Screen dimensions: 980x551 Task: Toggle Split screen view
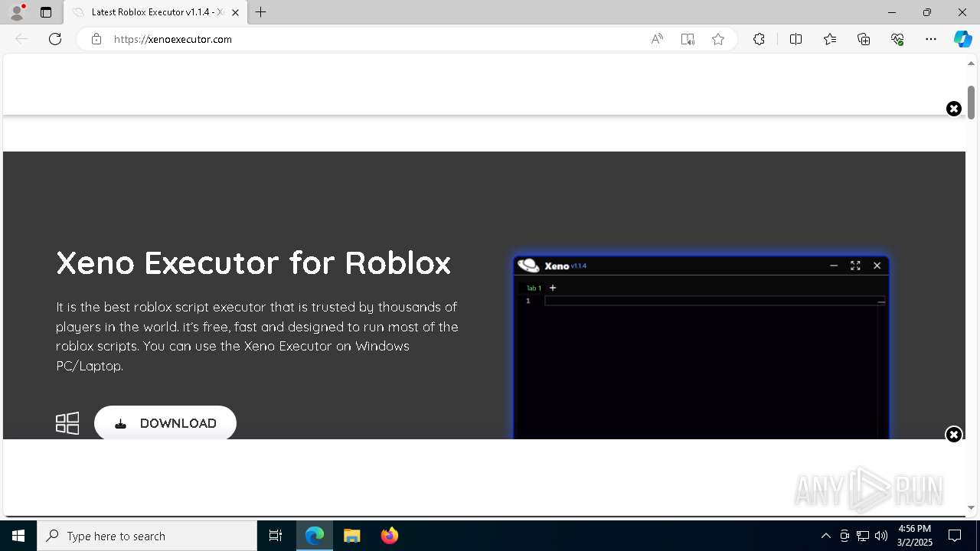795,39
